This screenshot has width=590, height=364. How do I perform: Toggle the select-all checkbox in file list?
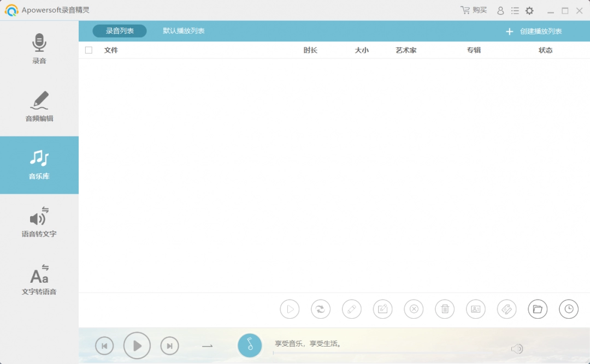(88, 50)
